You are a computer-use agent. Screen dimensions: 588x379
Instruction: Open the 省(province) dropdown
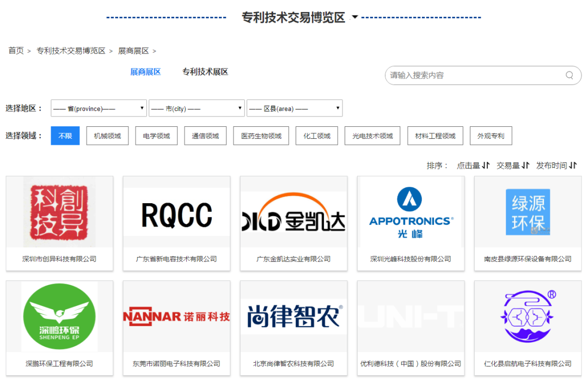pyautogui.click(x=99, y=108)
